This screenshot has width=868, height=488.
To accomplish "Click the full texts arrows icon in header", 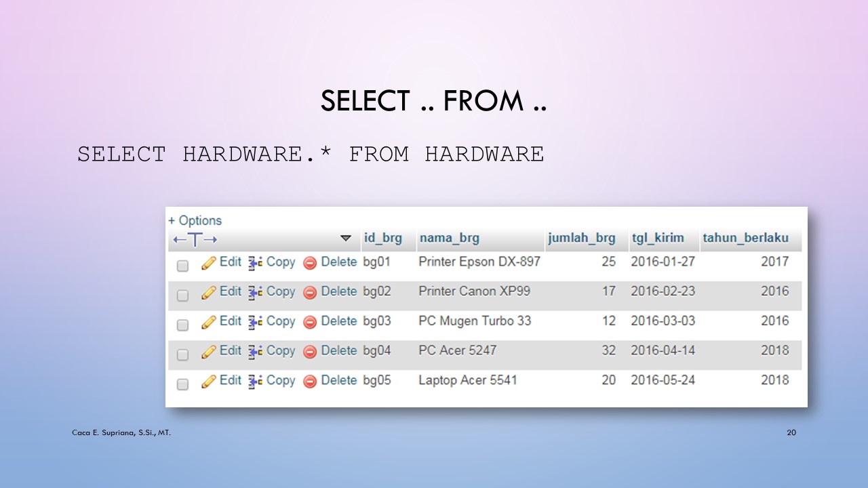I will tap(195, 239).
